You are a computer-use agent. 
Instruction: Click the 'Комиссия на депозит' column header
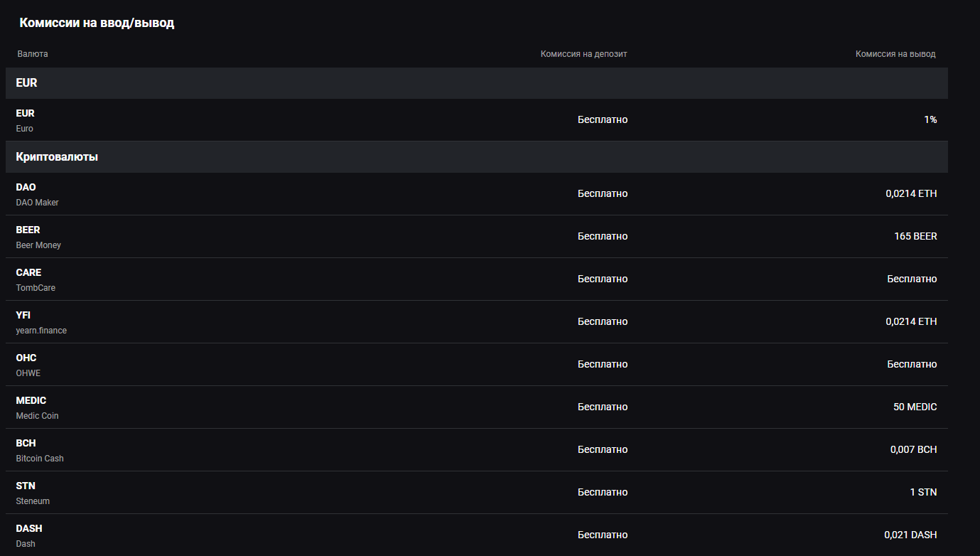point(584,54)
